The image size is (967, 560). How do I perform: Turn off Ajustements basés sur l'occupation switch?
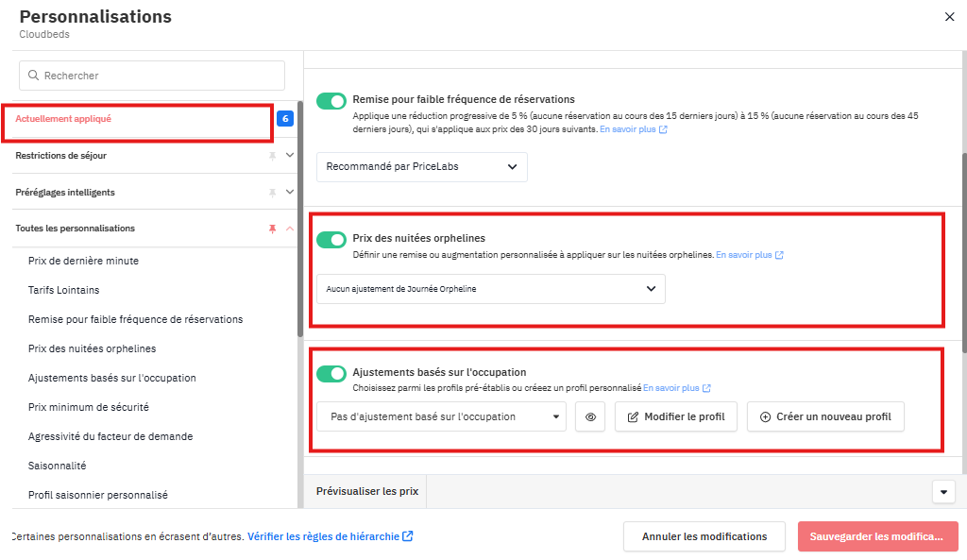(x=331, y=374)
